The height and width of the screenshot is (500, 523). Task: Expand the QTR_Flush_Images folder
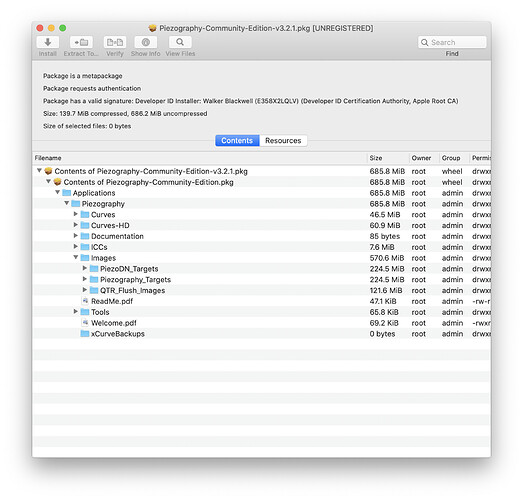point(85,290)
